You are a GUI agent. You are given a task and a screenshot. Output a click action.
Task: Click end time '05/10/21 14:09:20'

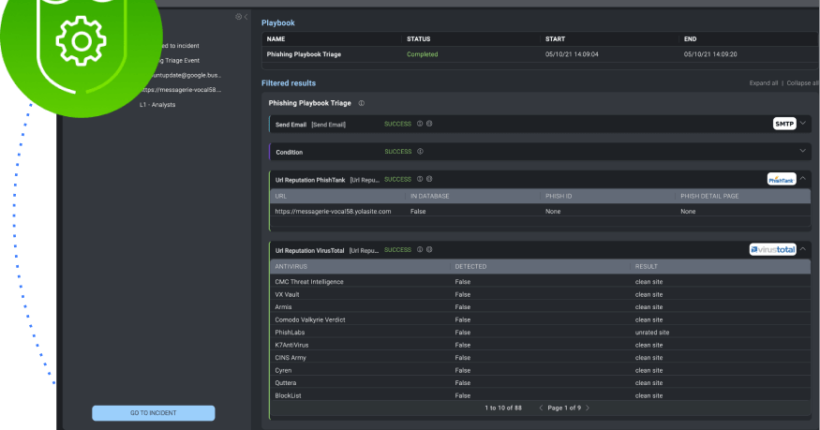[710, 54]
